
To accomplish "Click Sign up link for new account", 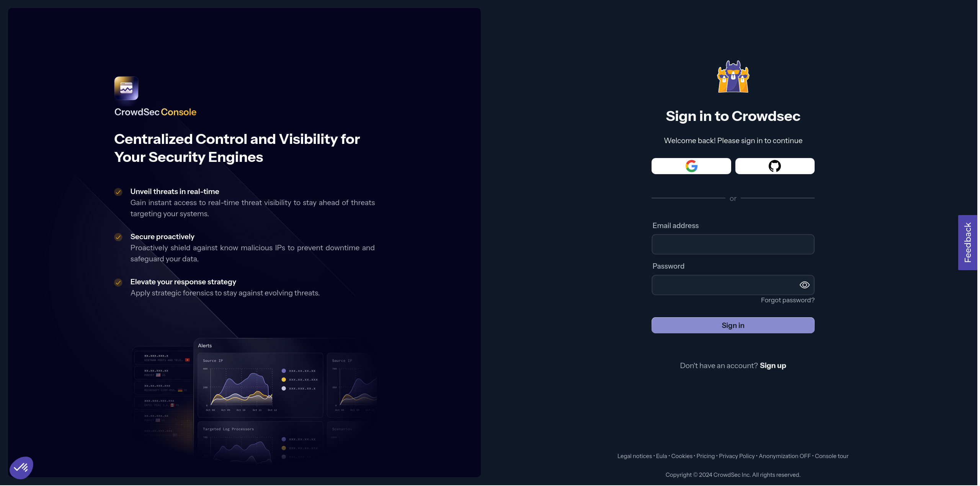I will [x=773, y=365].
